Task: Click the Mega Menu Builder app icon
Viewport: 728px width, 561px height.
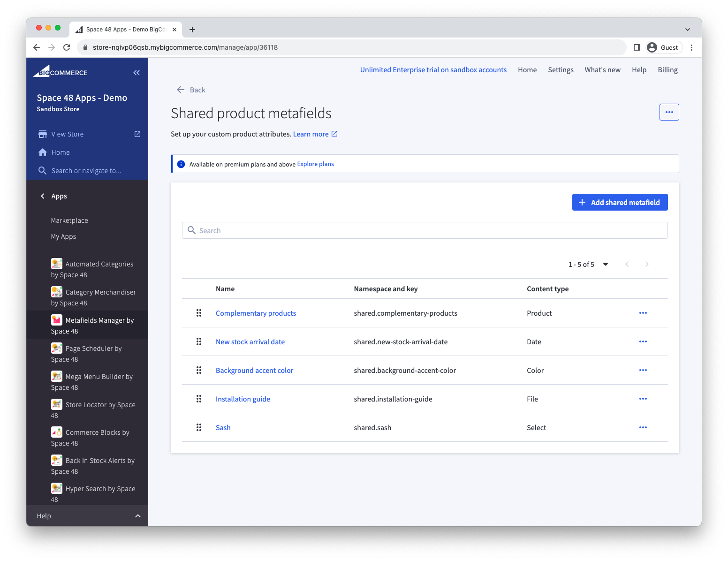Action: pos(57,376)
